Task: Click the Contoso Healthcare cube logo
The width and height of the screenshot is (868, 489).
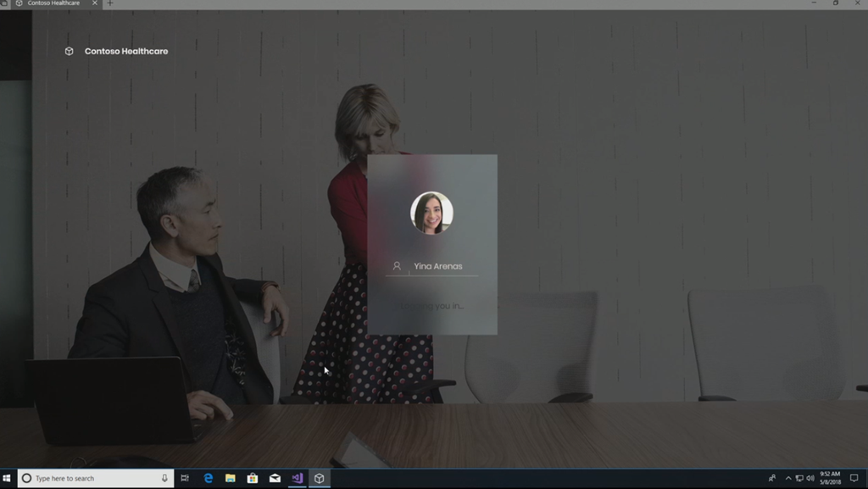Action: point(70,52)
